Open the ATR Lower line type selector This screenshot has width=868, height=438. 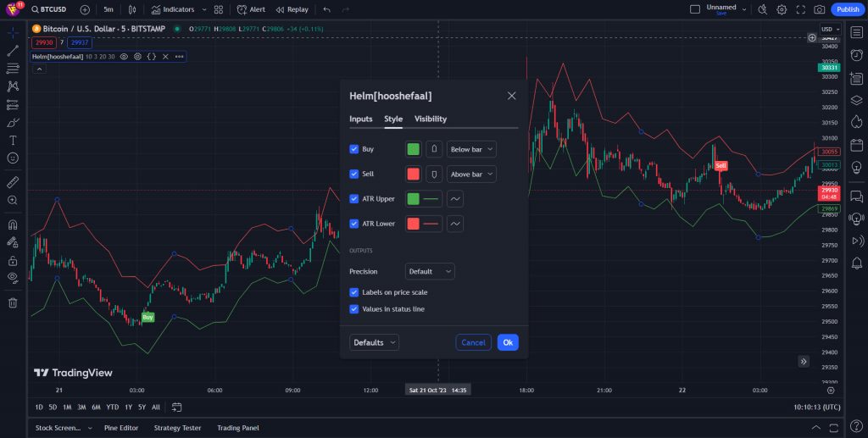[x=455, y=224]
